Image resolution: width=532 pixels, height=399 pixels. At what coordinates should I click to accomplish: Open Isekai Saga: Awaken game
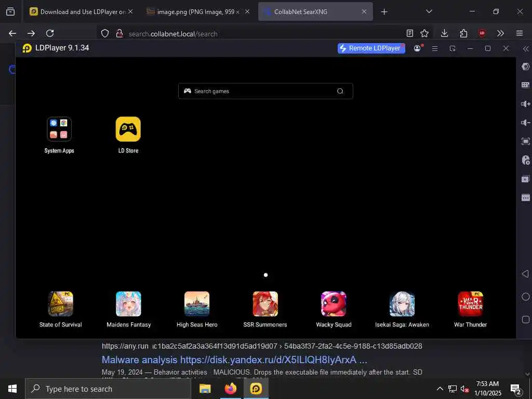coord(402,304)
